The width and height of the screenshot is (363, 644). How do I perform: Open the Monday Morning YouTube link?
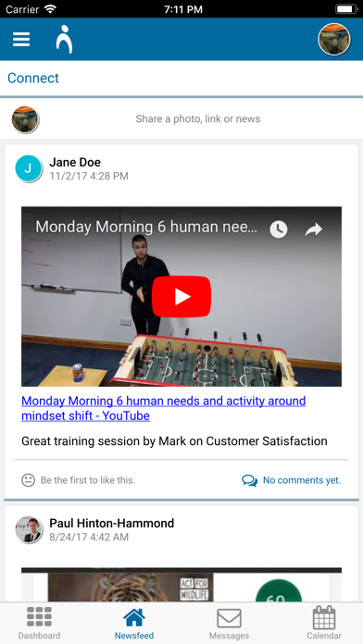pos(164,408)
